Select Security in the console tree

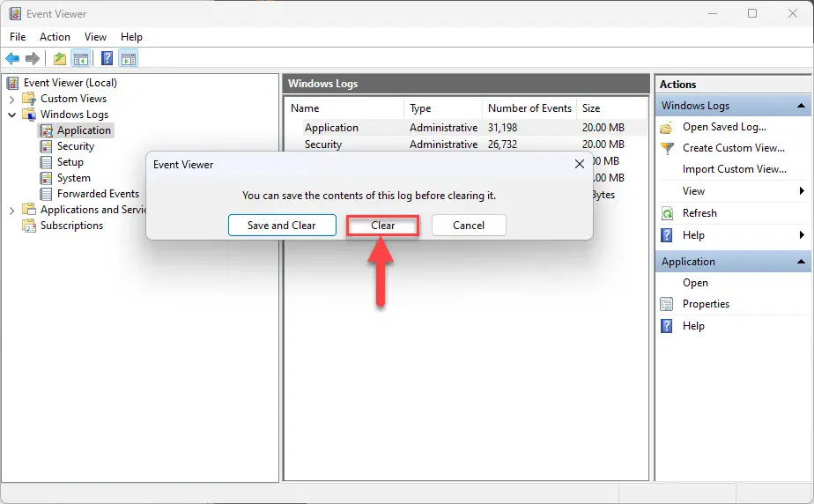(76, 146)
